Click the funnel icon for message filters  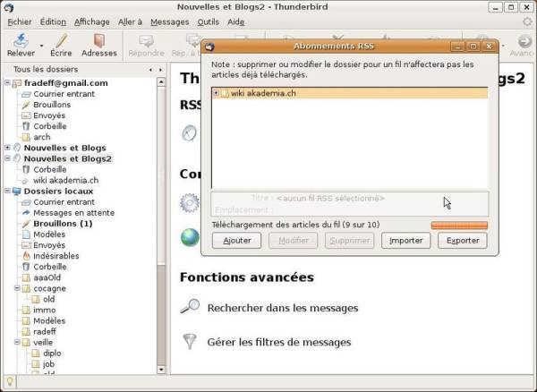point(190,342)
